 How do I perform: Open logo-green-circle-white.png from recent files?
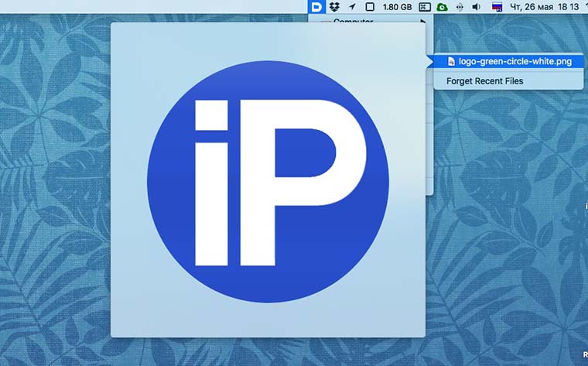pyautogui.click(x=509, y=61)
